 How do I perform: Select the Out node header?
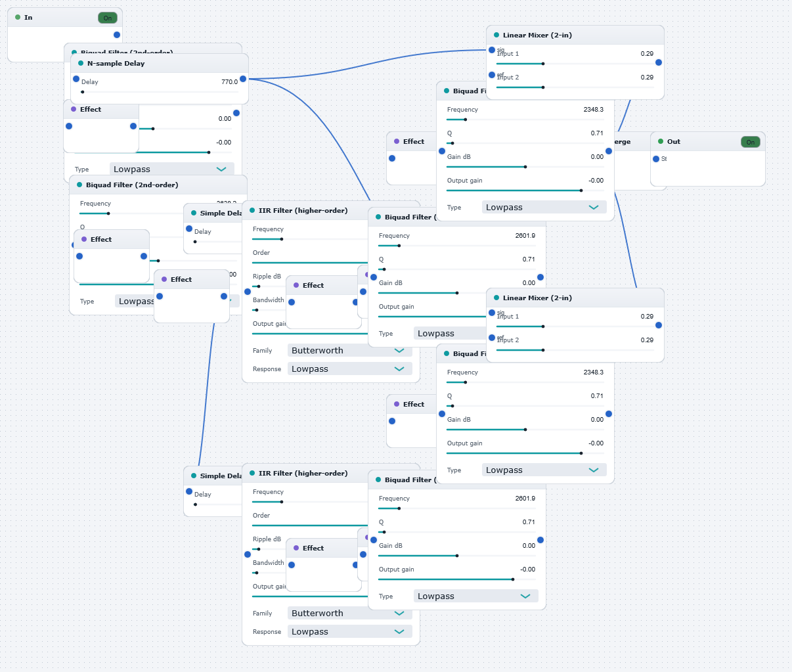coord(708,141)
